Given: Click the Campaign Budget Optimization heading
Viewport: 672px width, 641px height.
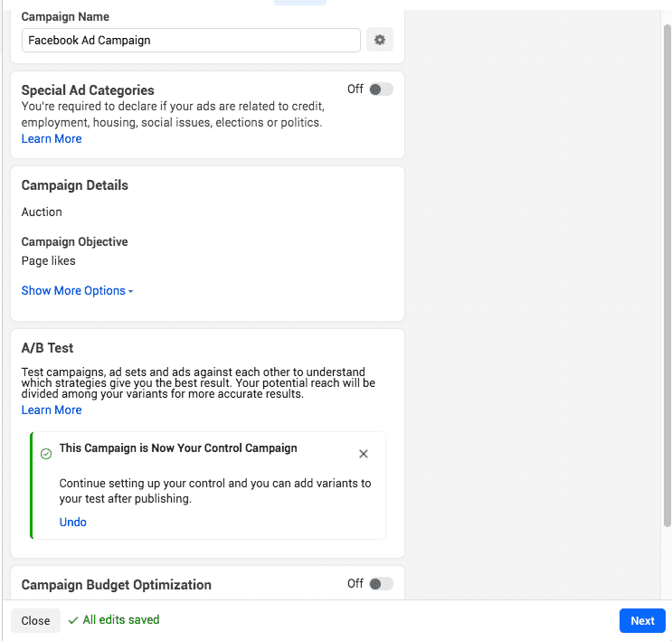Looking at the screenshot, I should [x=116, y=585].
